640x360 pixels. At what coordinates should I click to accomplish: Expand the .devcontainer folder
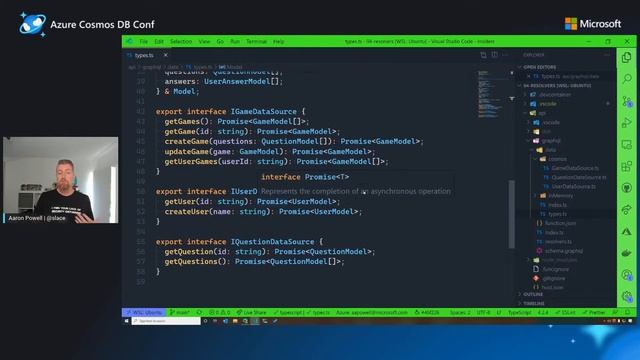pyautogui.click(x=555, y=95)
